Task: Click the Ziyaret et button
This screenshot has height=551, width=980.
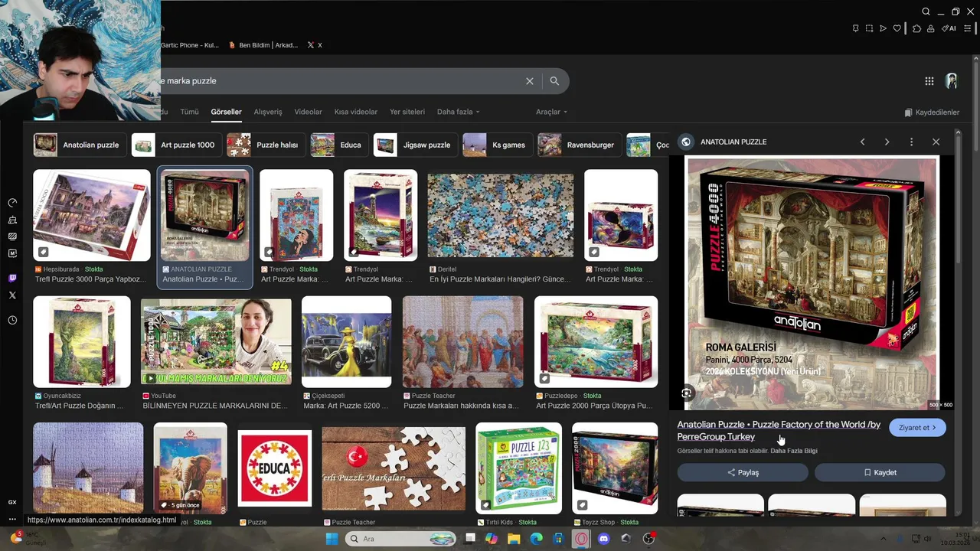Action: click(917, 428)
